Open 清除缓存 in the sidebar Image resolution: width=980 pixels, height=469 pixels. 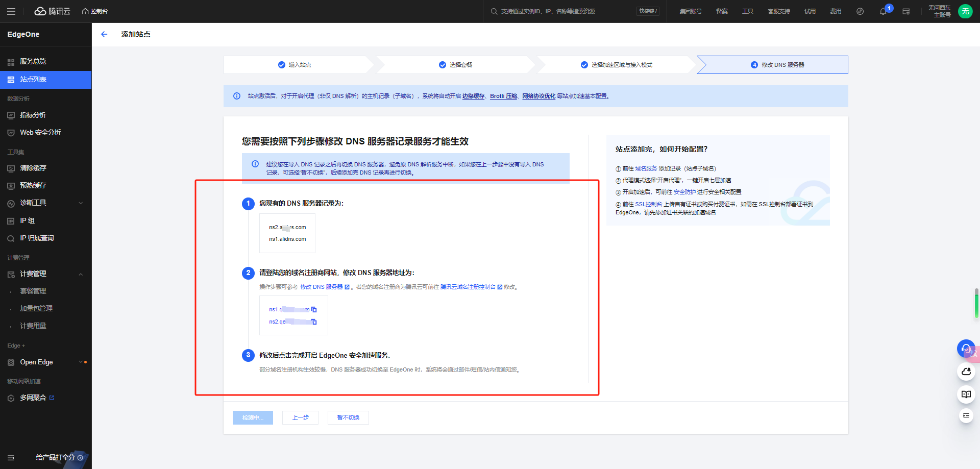pyautogui.click(x=46, y=168)
